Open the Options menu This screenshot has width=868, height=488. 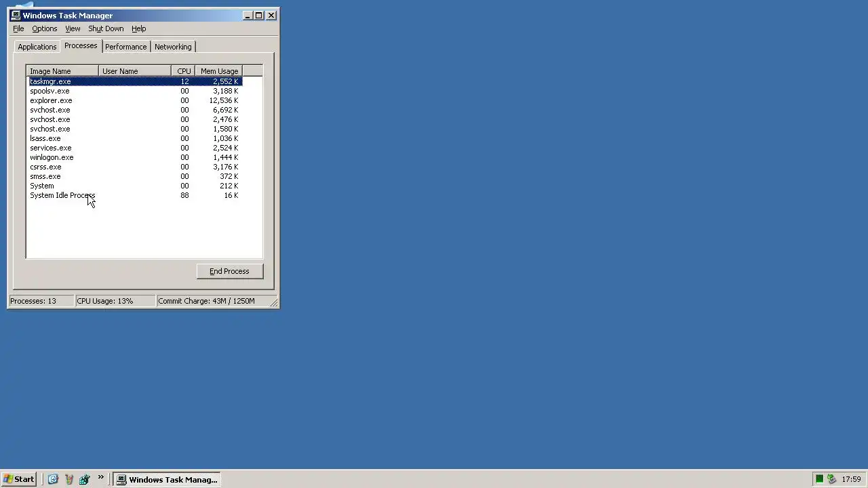[45, 28]
